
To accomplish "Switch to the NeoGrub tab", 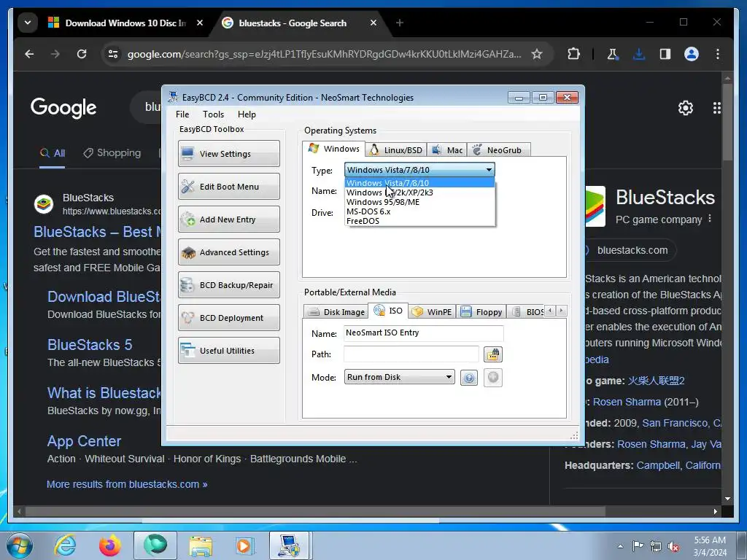I will 498,150.
